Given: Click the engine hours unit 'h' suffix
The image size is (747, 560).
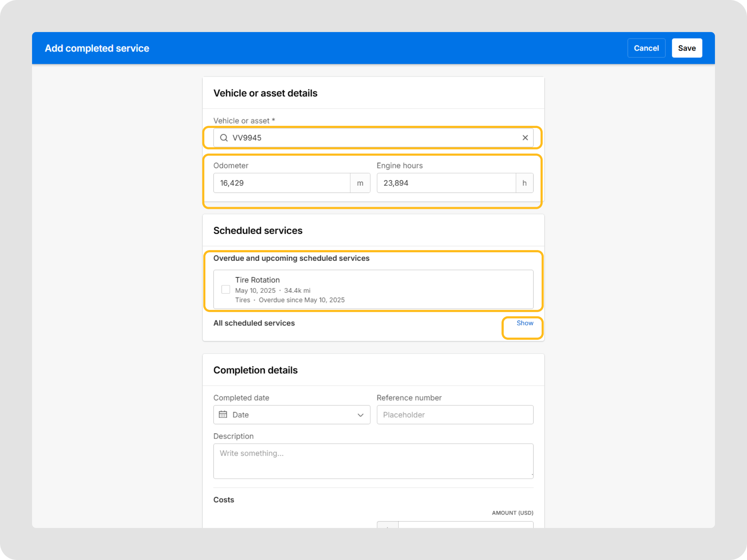Looking at the screenshot, I should point(525,183).
